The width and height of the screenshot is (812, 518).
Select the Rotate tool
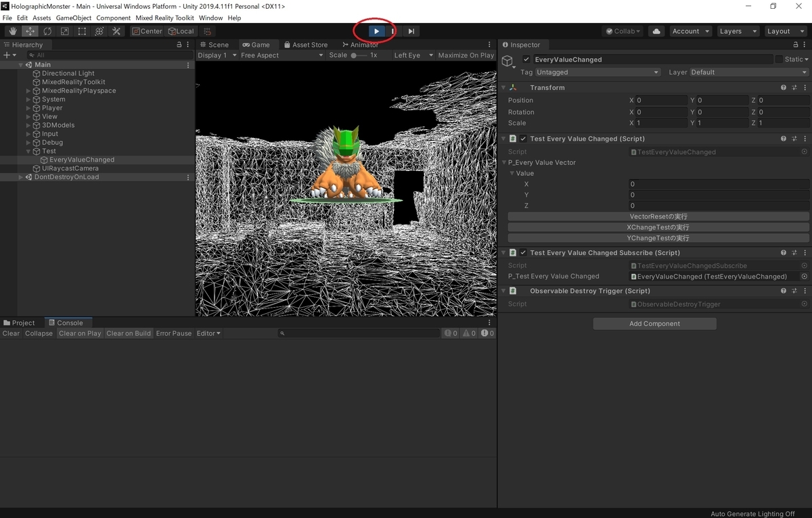tap(47, 31)
